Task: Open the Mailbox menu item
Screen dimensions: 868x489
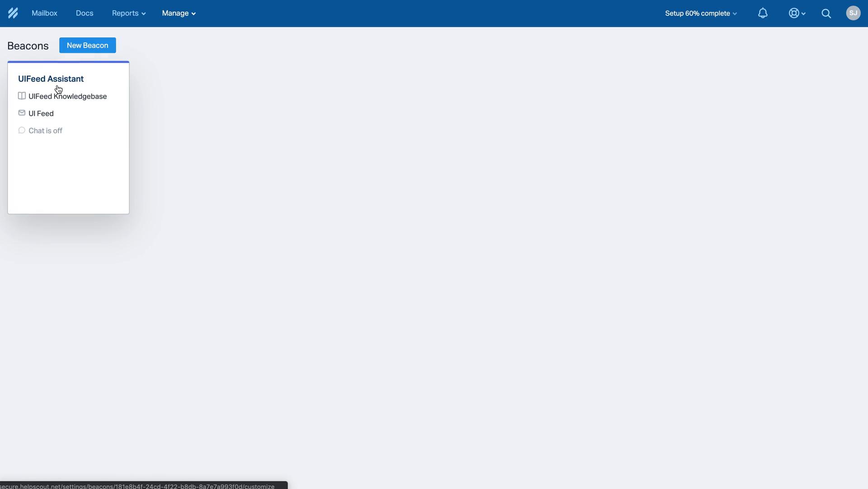Action: 45,13
